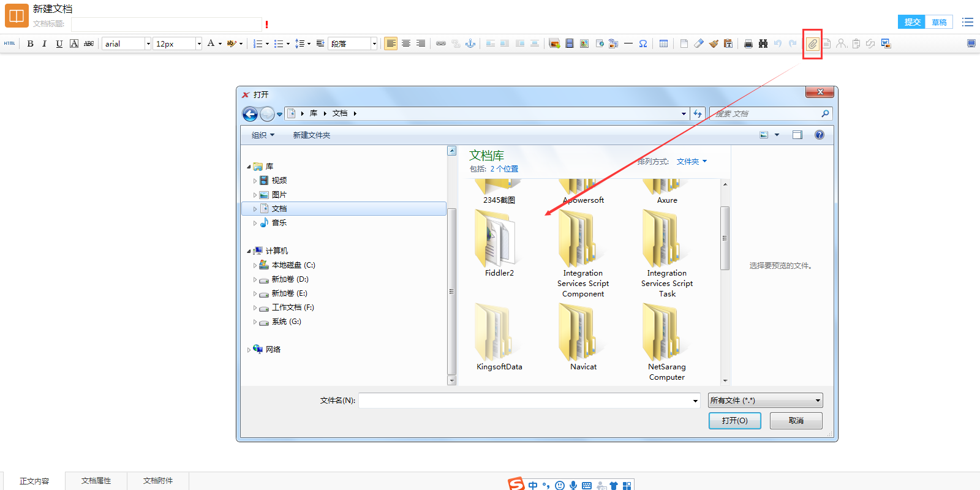Image resolution: width=980 pixels, height=490 pixels.
Task: Click the insert table icon
Action: (663, 43)
